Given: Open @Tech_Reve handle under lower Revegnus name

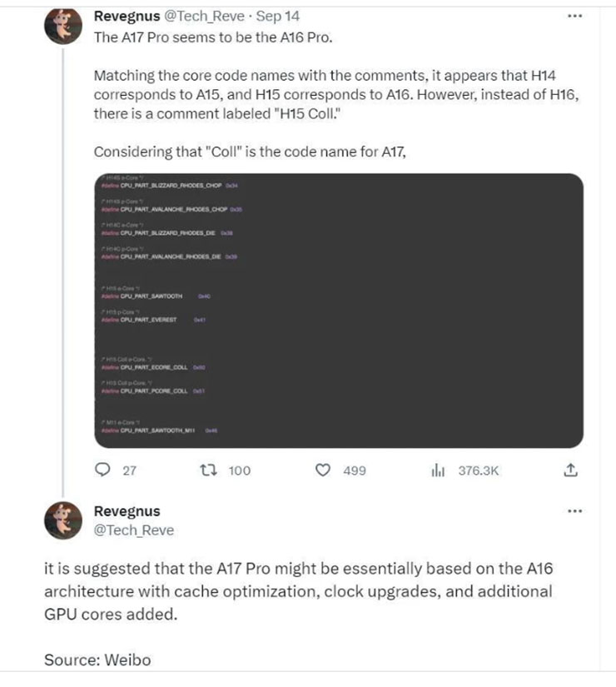Looking at the screenshot, I should coord(133,530).
